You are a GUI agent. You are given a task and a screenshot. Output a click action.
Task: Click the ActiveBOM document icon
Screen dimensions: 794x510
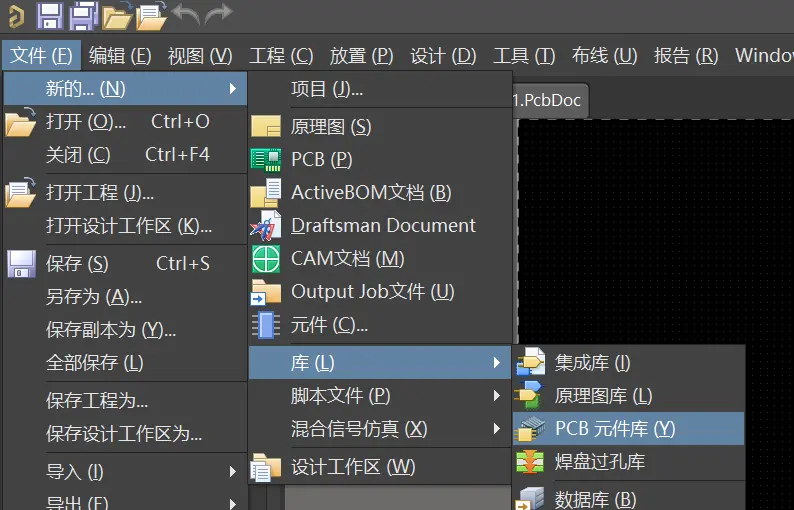[266, 193]
